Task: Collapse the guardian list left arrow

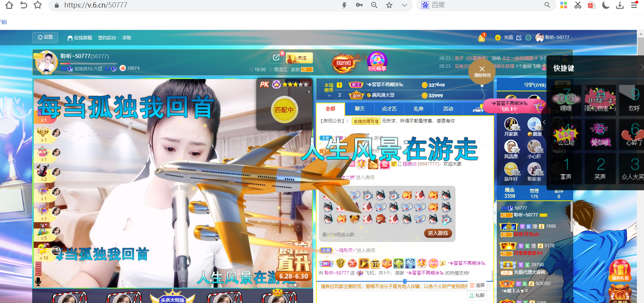Action: 544,122
